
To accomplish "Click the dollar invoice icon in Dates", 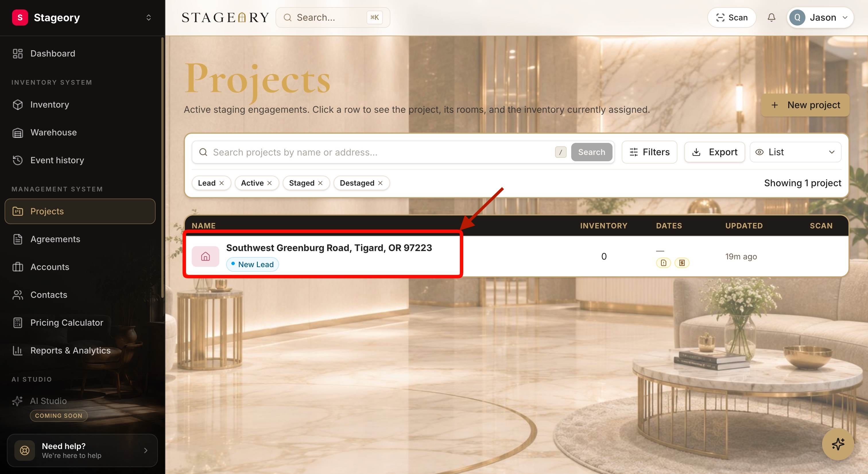I will click(x=682, y=263).
